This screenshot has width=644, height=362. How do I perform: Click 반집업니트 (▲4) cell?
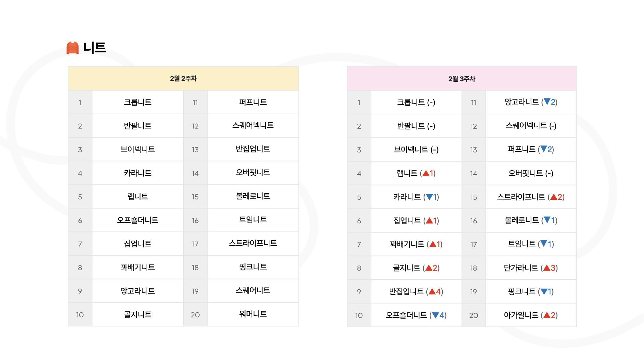point(416,291)
